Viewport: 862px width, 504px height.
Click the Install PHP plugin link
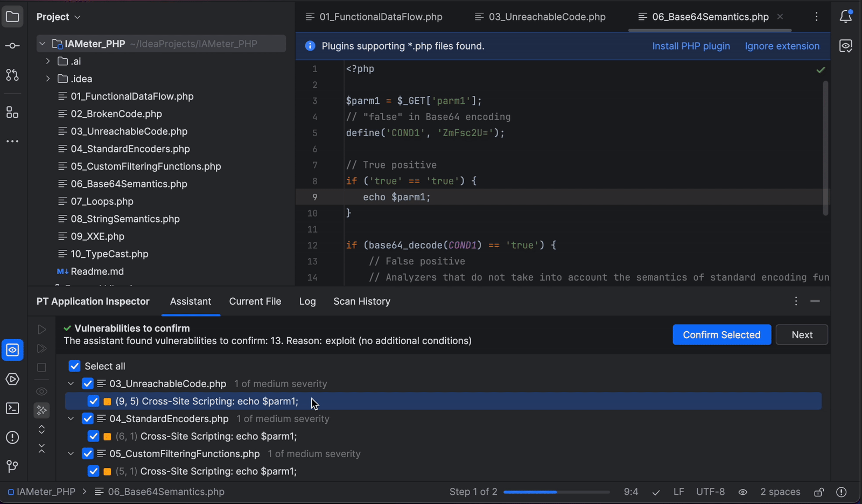(691, 46)
